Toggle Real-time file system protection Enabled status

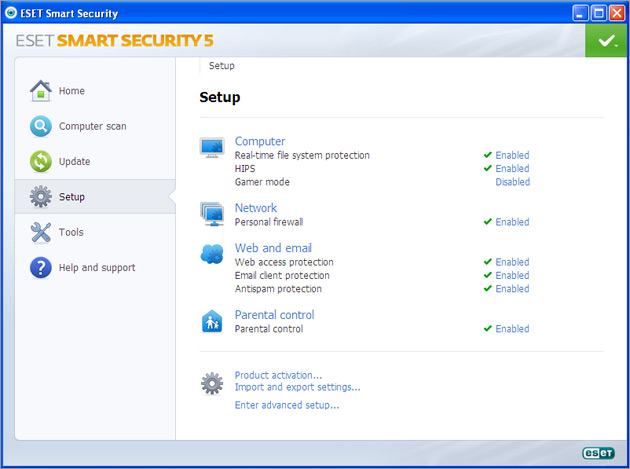[x=512, y=156]
